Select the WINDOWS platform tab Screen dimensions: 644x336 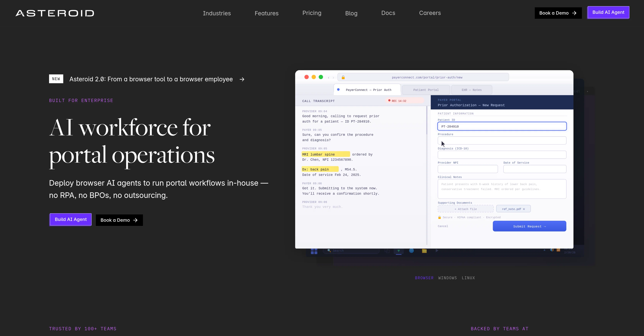click(448, 278)
